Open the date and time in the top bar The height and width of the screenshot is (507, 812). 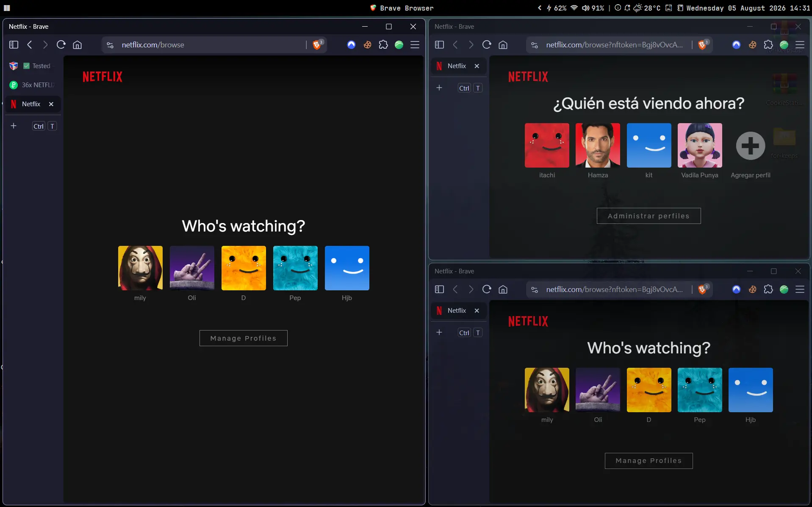click(748, 8)
